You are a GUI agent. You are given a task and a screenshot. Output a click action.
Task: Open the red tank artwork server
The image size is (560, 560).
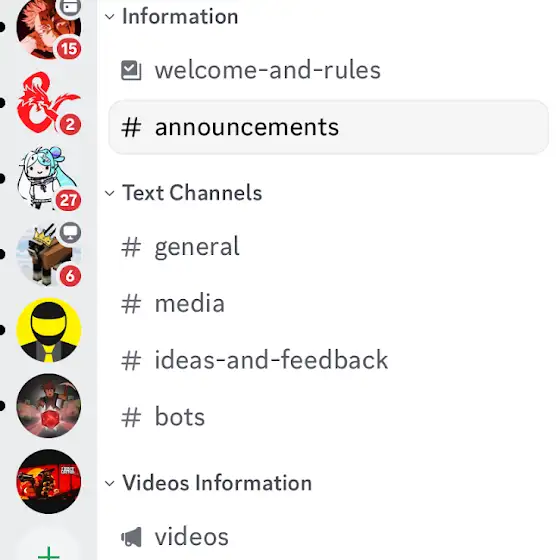point(49,481)
